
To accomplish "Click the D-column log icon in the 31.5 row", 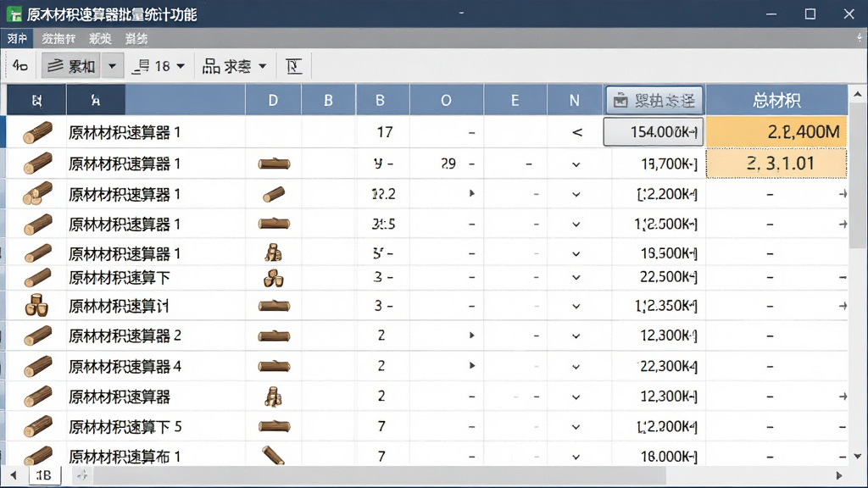I will [274, 224].
